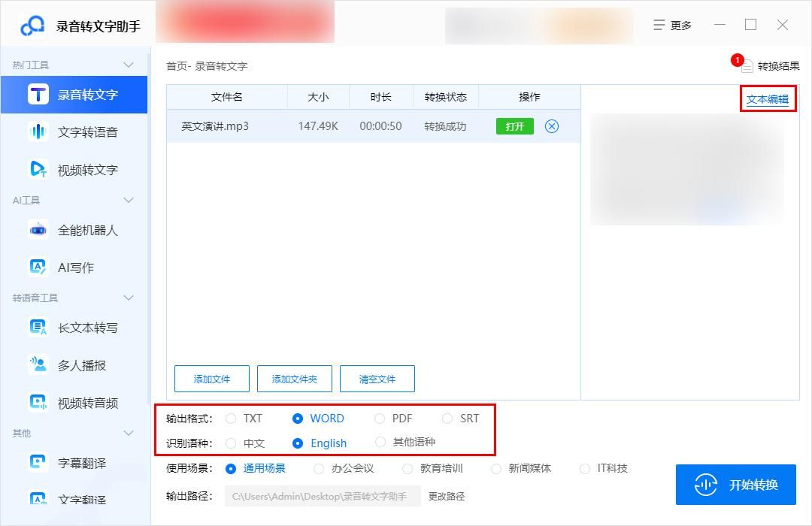Click the 147.49K size cell
This screenshot has width=812, height=526.
tap(319, 125)
